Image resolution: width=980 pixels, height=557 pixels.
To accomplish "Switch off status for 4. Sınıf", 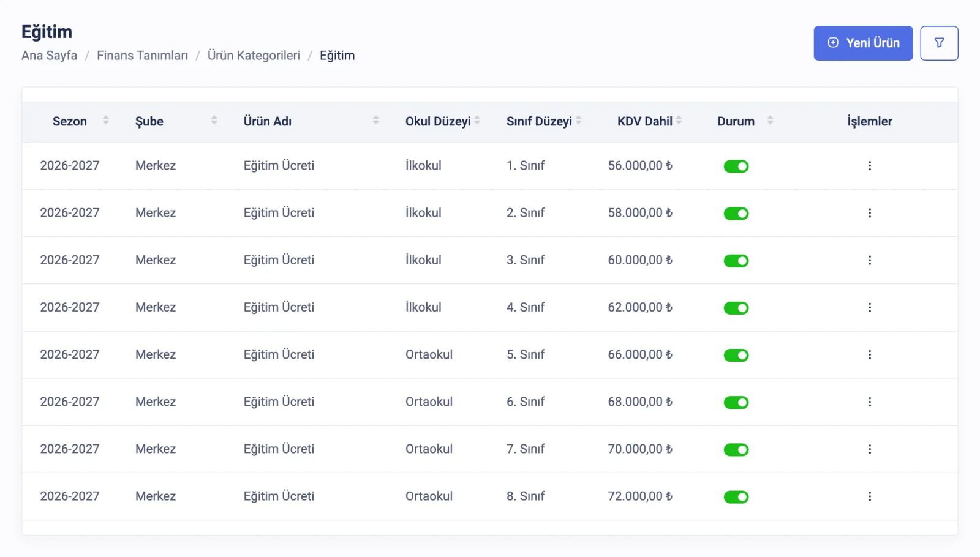I will click(x=736, y=308).
